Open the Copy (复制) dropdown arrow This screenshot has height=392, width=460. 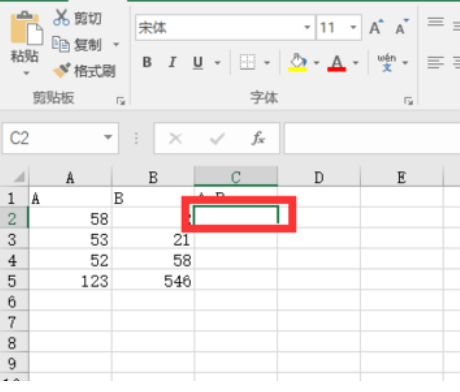click(116, 44)
